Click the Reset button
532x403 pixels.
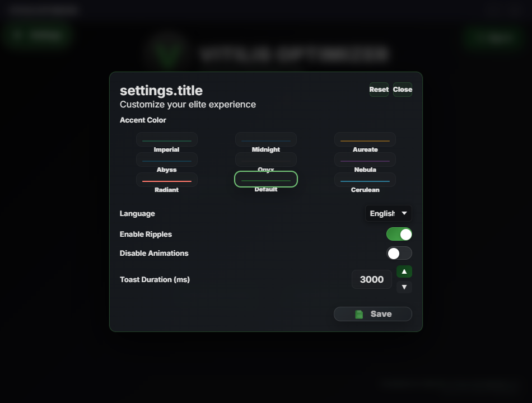[x=379, y=90]
